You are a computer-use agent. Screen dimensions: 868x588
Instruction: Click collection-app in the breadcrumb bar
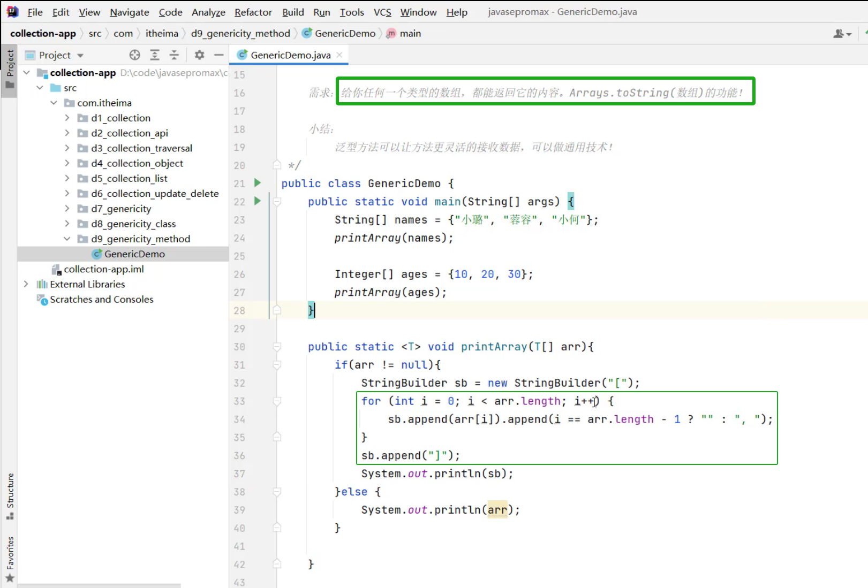[43, 34]
